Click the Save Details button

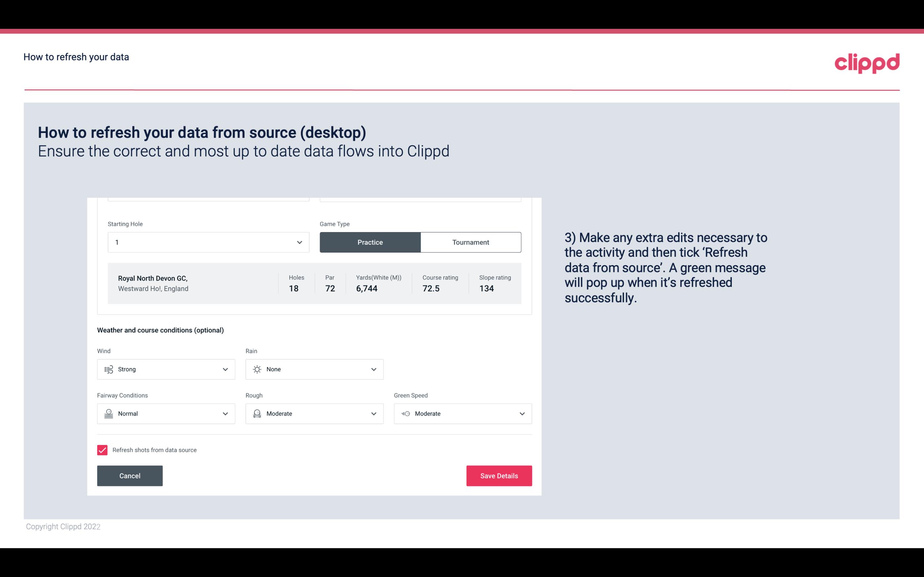499,475
